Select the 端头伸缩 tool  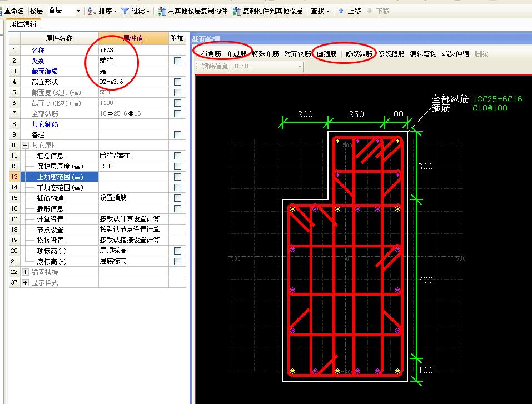pyautogui.click(x=455, y=53)
